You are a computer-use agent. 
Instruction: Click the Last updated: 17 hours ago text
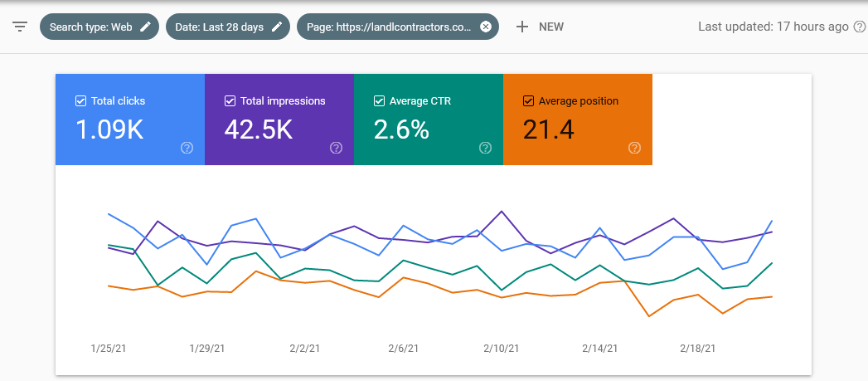[773, 27]
